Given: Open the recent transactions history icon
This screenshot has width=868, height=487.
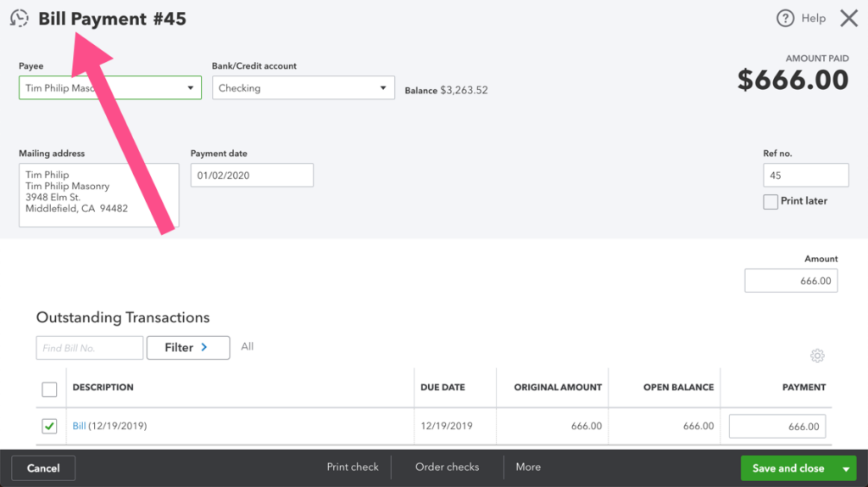Looking at the screenshot, I should coord(19,19).
